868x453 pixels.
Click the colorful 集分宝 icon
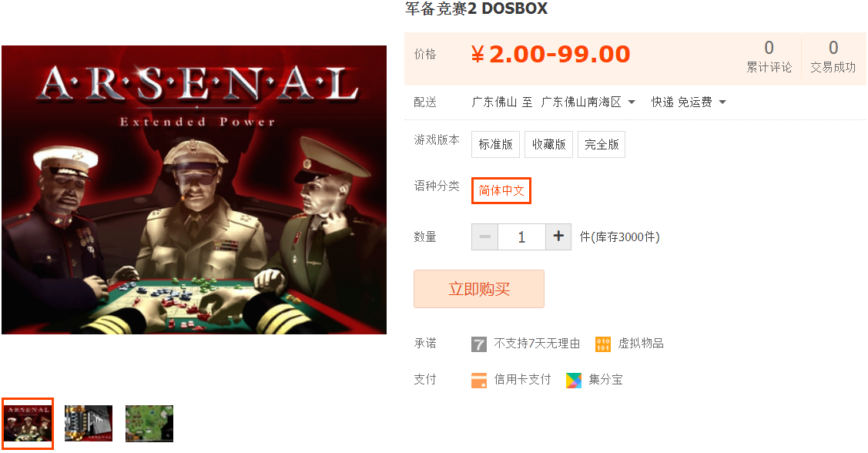click(x=574, y=381)
